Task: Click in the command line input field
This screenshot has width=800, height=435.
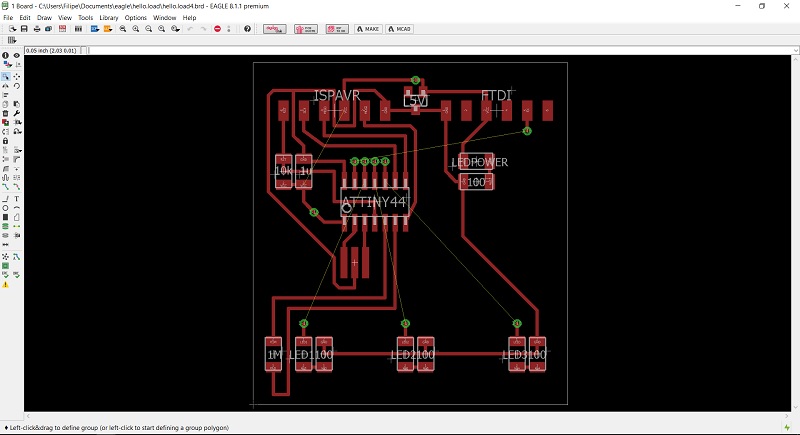Action: click(x=440, y=50)
